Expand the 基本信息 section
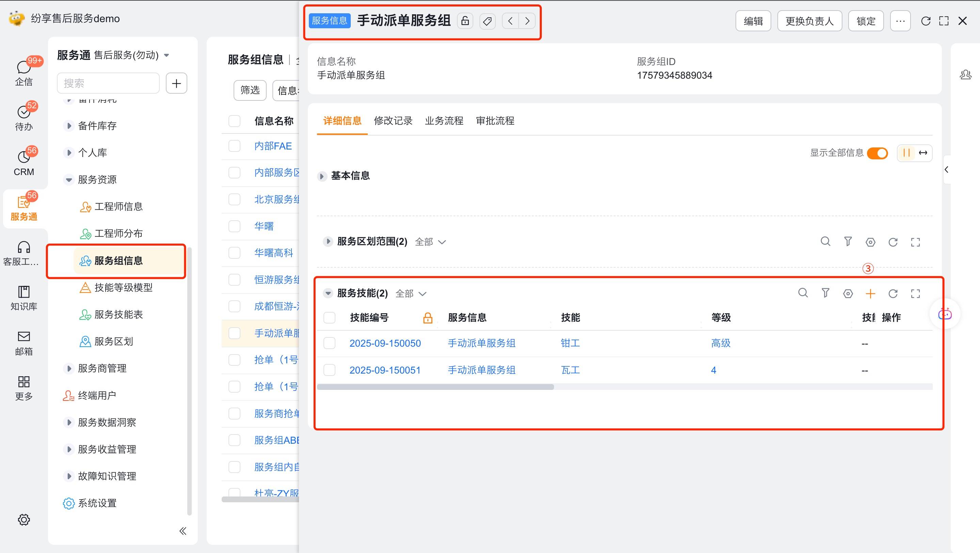Image resolution: width=980 pixels, height=553 pixels. [x=322, y=176]
